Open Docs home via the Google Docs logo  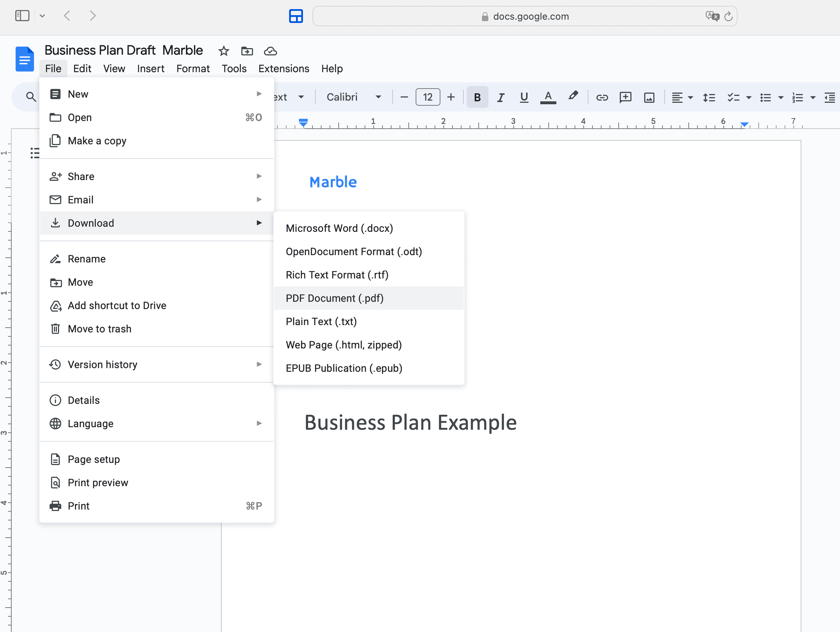click(x=24, y=59)
